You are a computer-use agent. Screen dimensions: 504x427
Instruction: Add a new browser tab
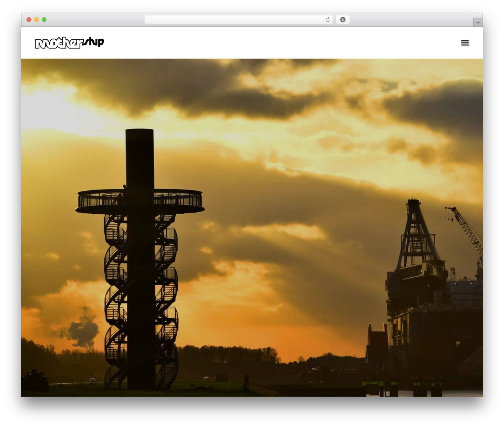click(x=478, y=22)
